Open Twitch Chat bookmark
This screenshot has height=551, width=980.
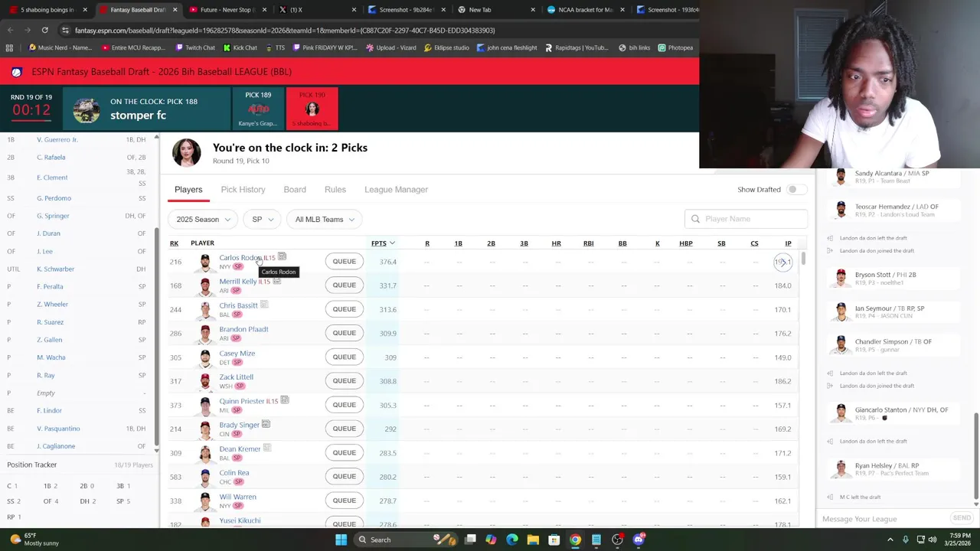(x=195, y=47)
